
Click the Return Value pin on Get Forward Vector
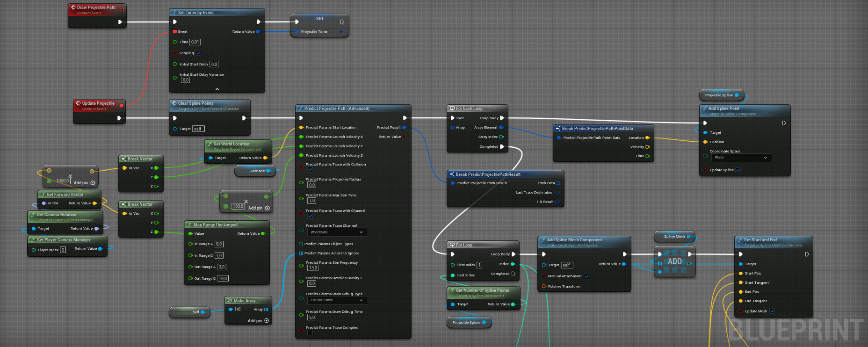pyautogui.click(x=94, y=203)
